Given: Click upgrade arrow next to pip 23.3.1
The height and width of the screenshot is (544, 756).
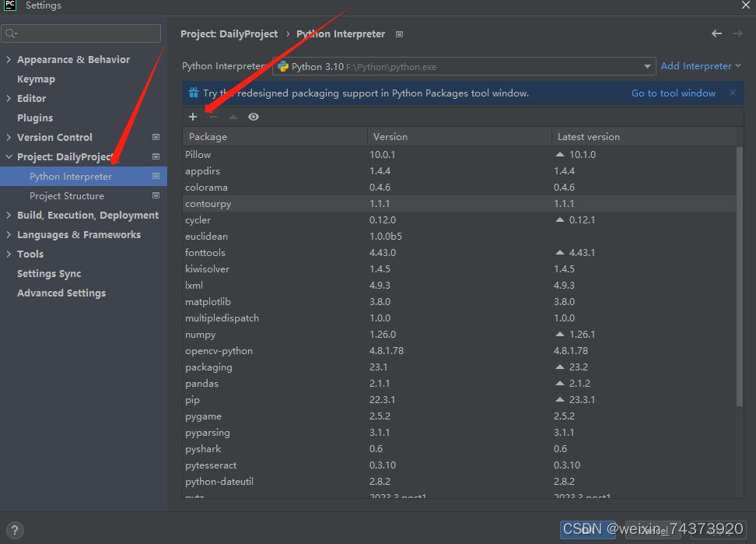Looking at the screenshot, I should pyautogui.click(x=560, y=399).
